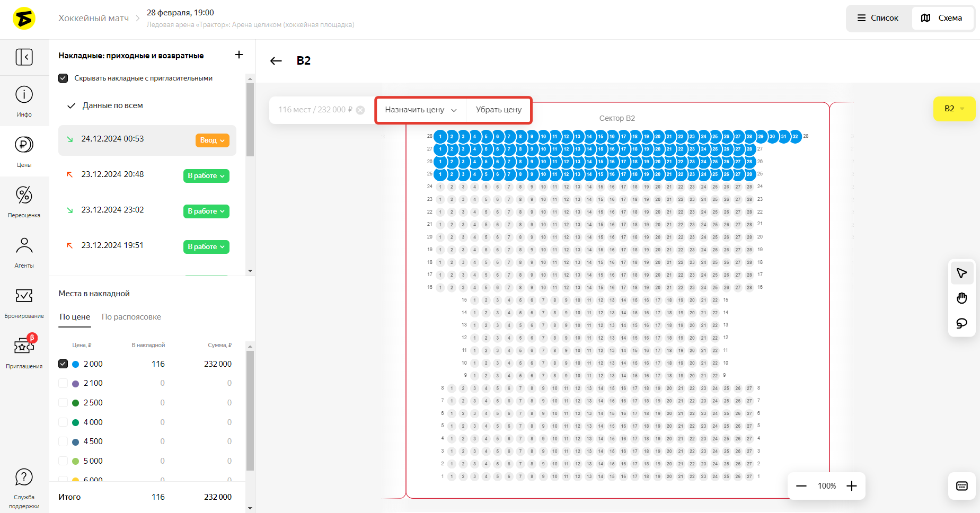Expand the Ввод status dropdown
This screenshot has width=980, height=513.
212,140
